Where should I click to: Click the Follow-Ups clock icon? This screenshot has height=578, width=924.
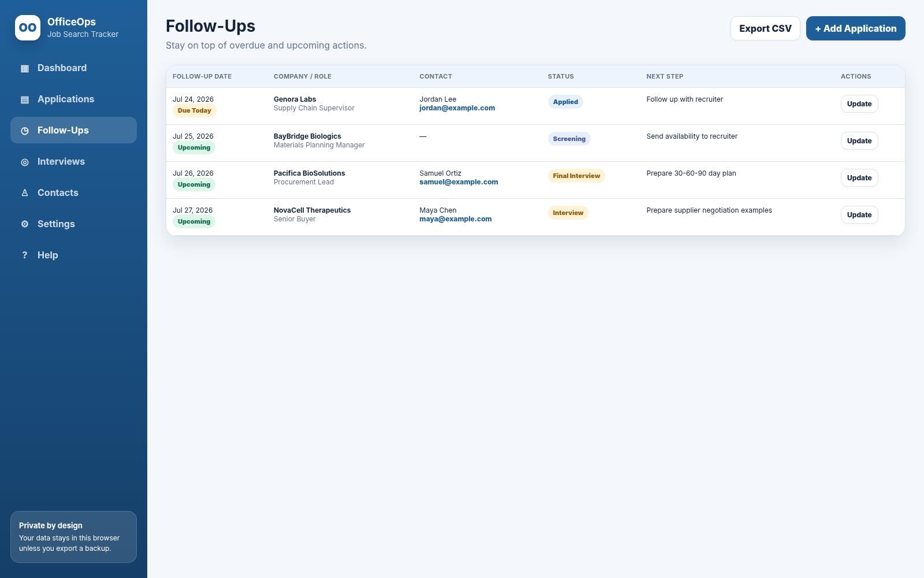pyautogui.click(x=25, y=131)
